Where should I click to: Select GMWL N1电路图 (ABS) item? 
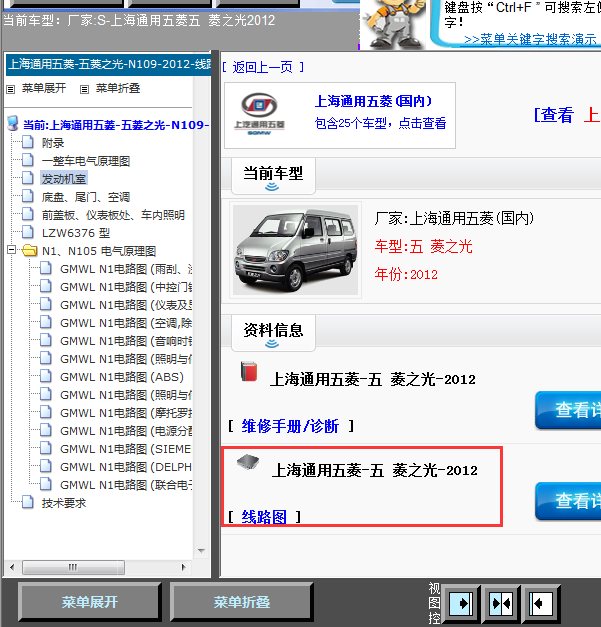122,377
